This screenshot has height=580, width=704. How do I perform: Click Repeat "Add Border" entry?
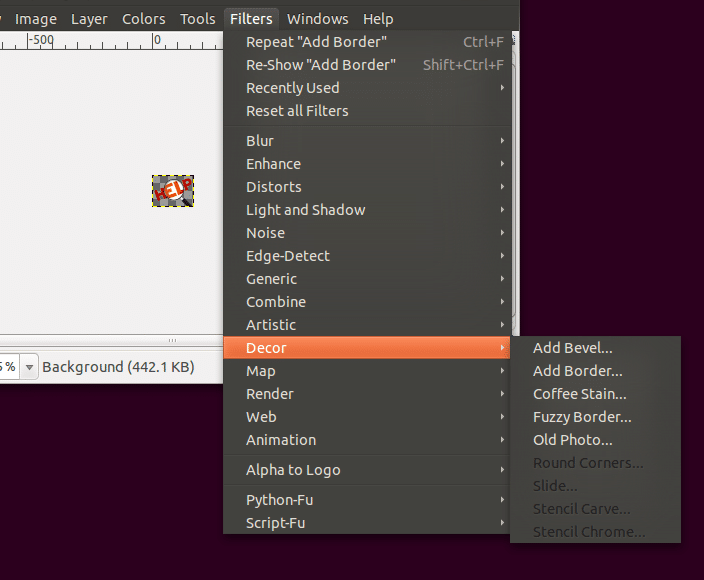pos(316,42)
